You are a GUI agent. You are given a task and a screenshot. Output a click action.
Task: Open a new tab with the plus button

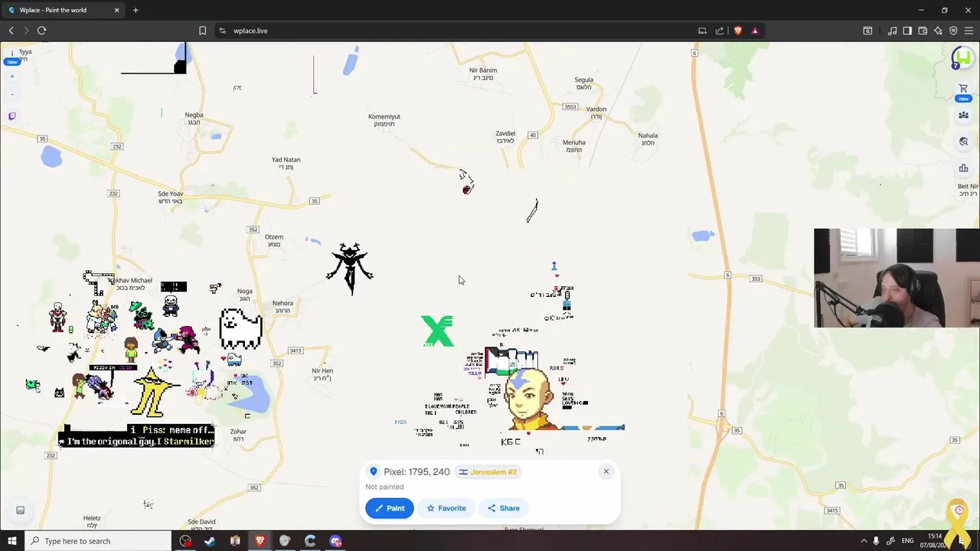[x=136, y=10]
